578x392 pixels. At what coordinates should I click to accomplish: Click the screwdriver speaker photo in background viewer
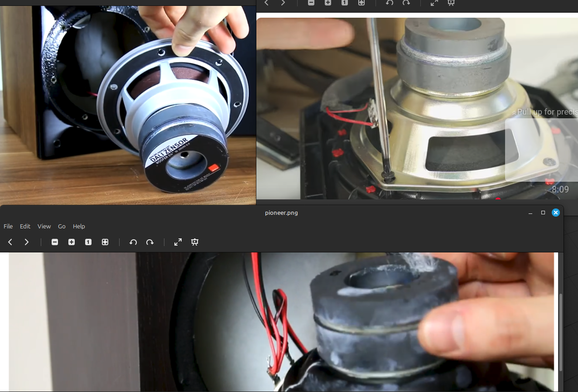point(417,108)
